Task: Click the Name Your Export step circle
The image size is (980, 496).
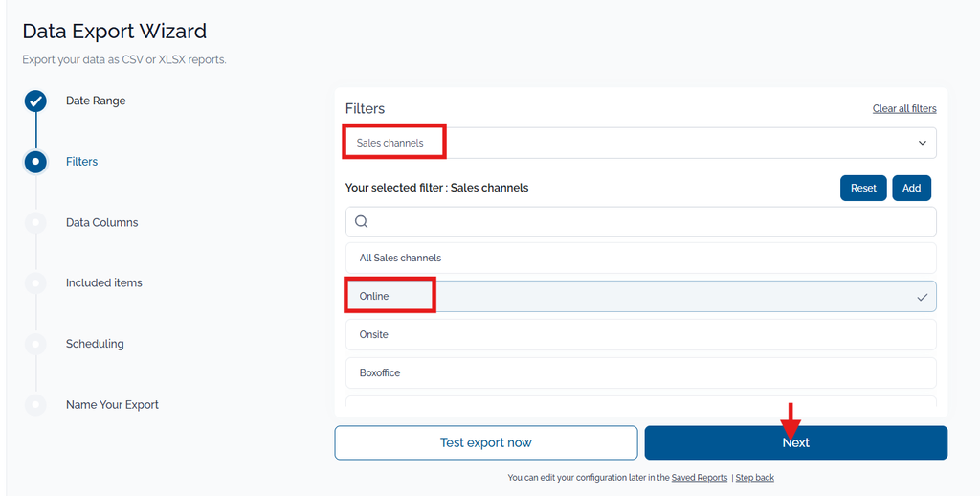Action: pos(35,405)
